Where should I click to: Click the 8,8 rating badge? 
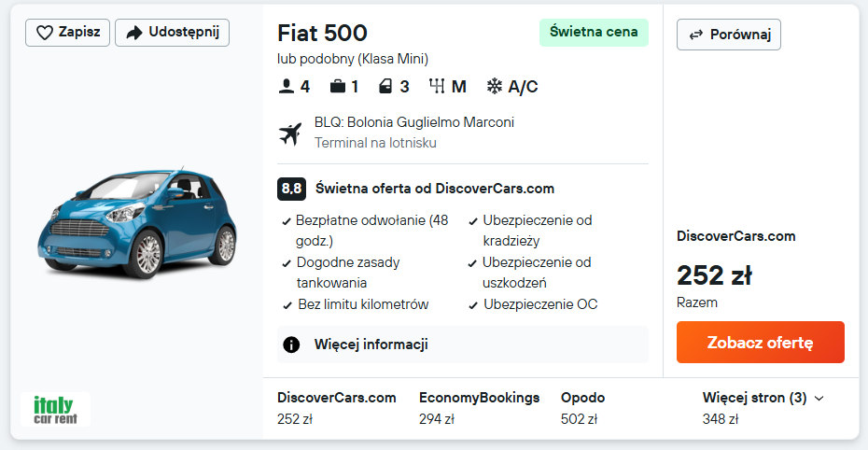(291, 189)
